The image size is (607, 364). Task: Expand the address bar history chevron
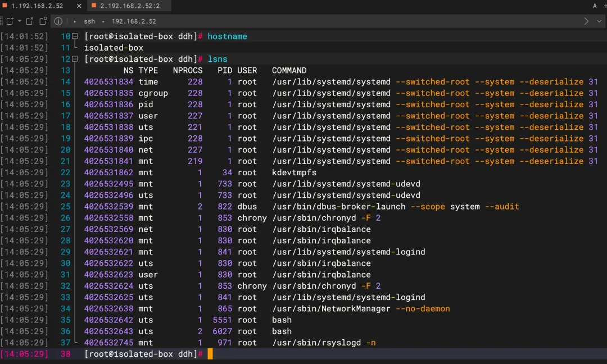click(599, 21)
